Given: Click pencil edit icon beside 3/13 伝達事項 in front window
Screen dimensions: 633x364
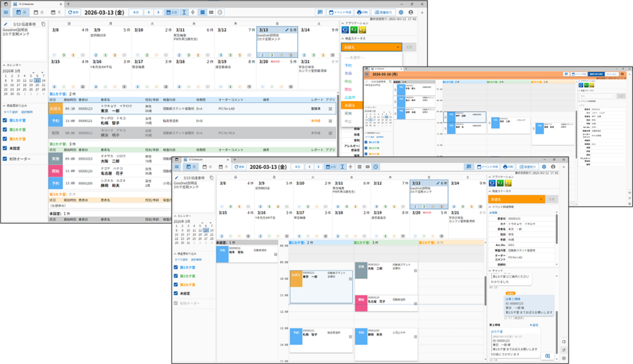Looking at the screenshot, I should 176,178.
